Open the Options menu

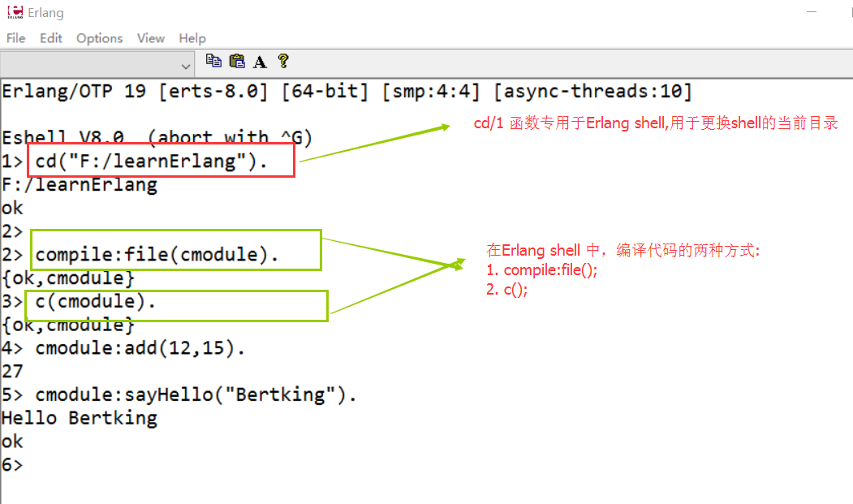click(99, 38)
